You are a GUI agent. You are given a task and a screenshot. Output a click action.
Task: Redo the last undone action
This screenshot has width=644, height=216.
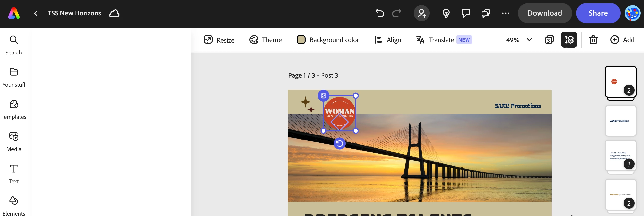click(397, 13)
